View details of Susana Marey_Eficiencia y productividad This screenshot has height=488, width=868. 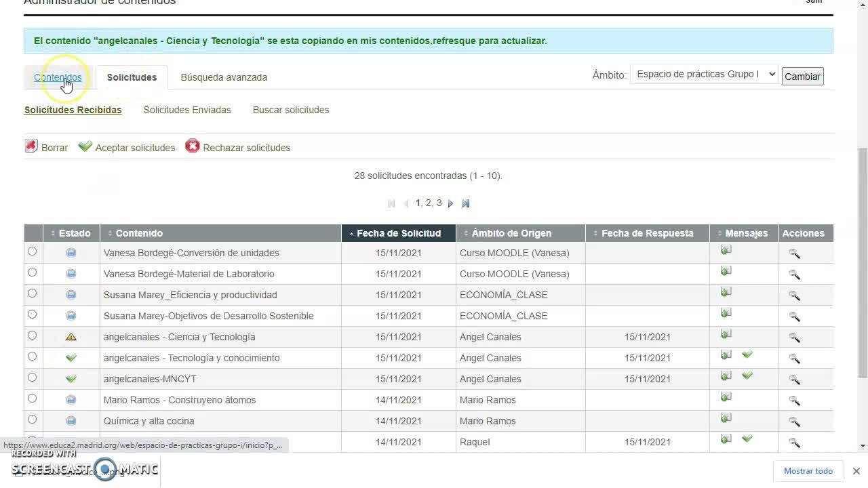[x=794, y=296]
